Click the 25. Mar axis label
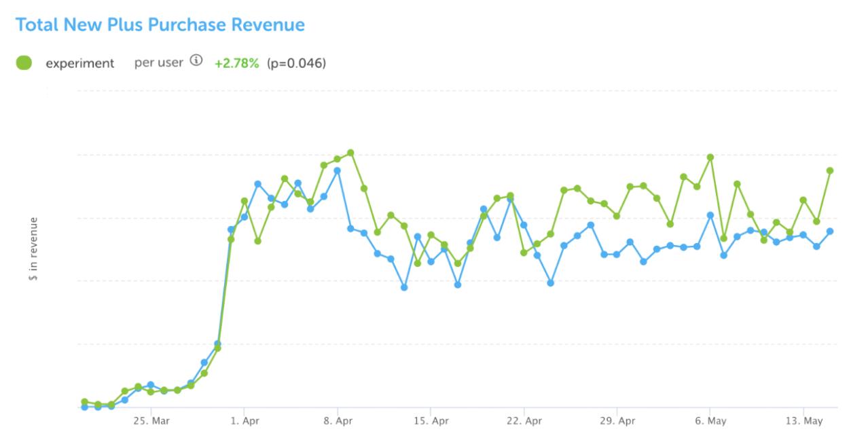The height and width of the screenshot is (444, 868). (x=152, y=420)
